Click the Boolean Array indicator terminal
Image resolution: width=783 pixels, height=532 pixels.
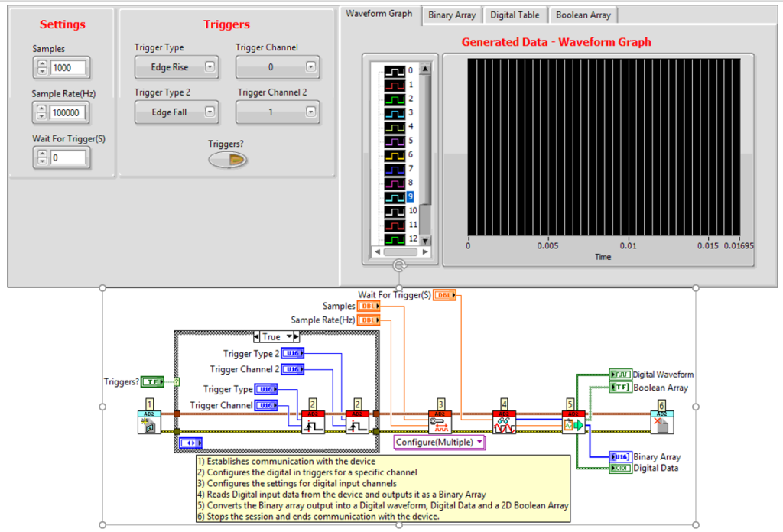[x=621, y=388]
